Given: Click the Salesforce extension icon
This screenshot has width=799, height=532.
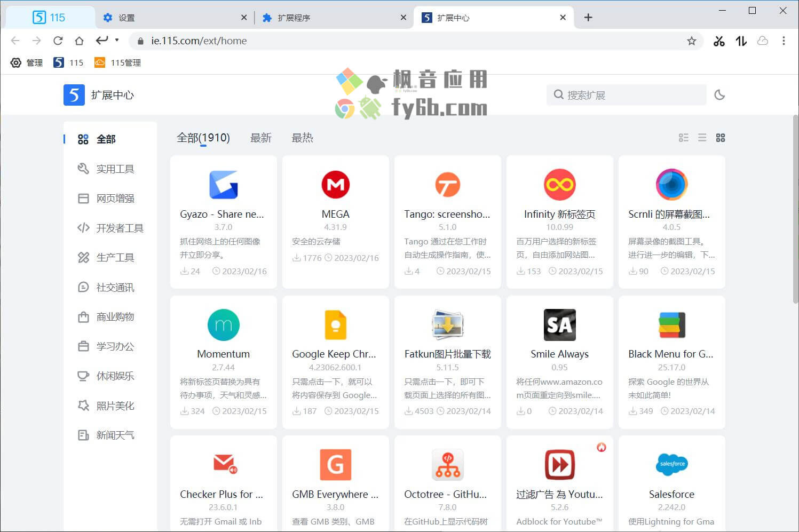Looking at the screenshot, I should pos(671,464).
